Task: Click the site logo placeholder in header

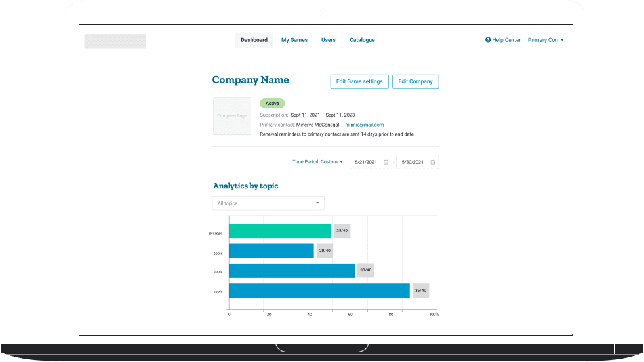Action: 115,41
